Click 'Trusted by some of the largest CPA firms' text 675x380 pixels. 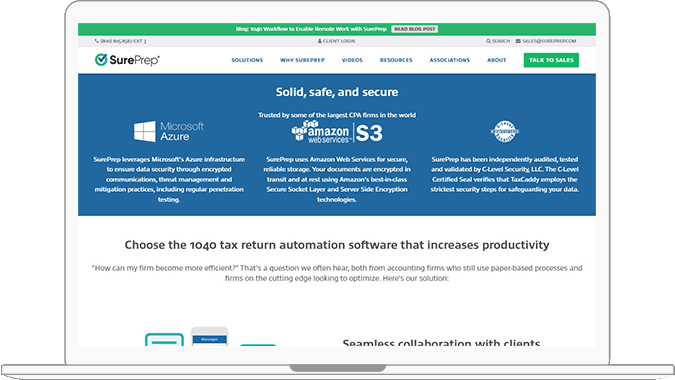point(337,115)
